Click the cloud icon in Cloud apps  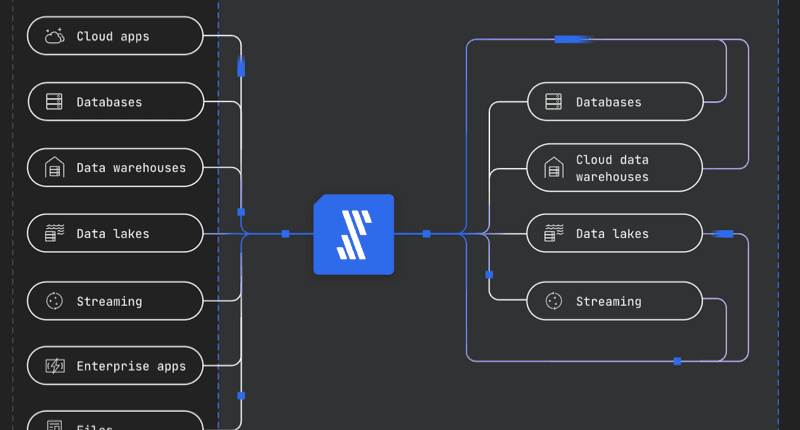[54, 37]
